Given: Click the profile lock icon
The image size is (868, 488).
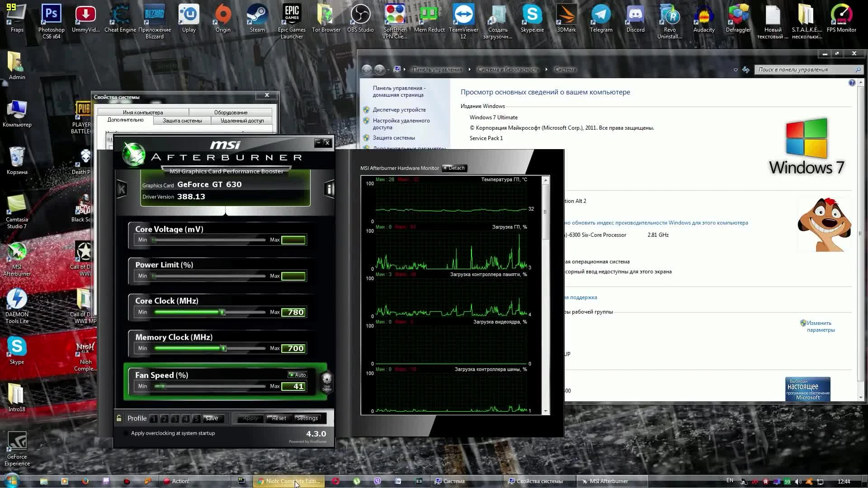Looking at the screenshot, I should pos(119,418).
